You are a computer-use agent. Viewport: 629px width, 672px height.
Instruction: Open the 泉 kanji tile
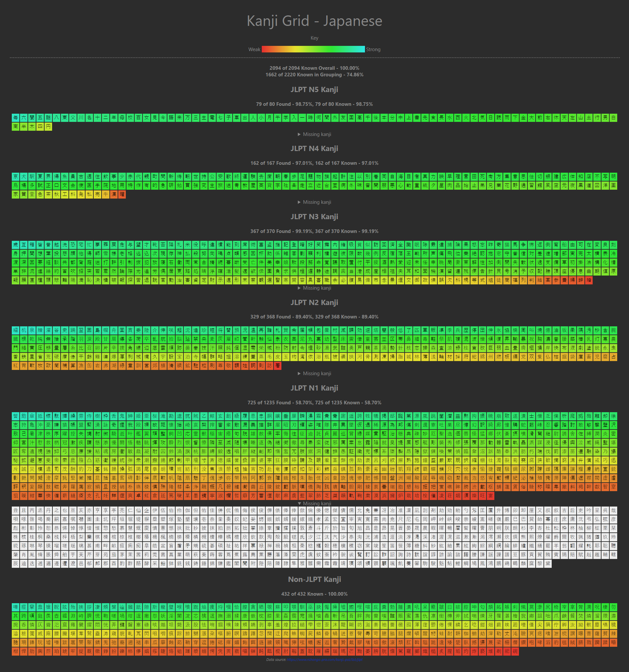tap(32, 330)
